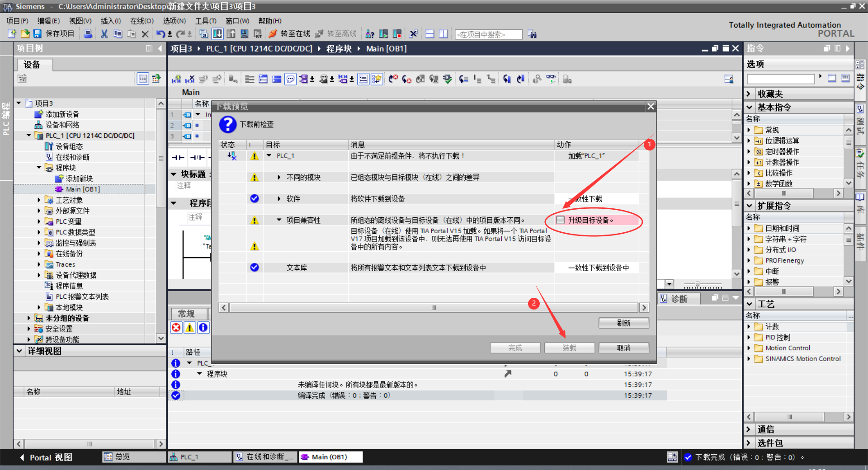Go online with 转至在线
The height and width of the screenshot is (470, 868).
[x=290, y=34]
